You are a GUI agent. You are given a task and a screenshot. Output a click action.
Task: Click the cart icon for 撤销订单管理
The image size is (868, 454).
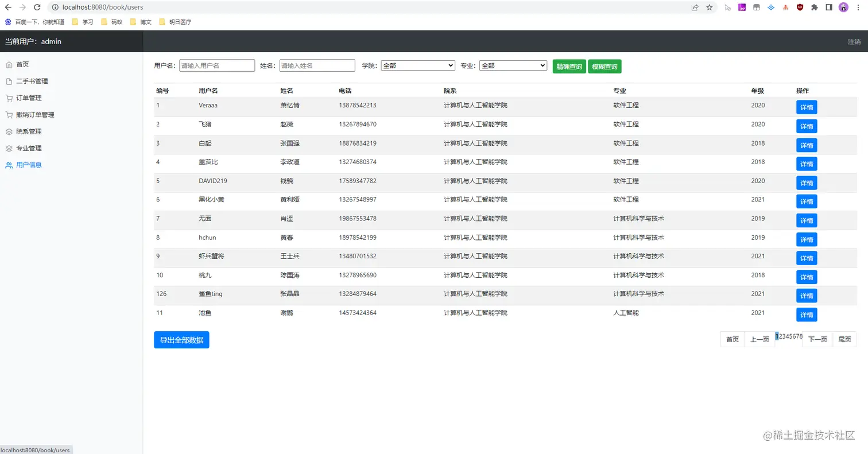pyautogui.click(x=9, y=115)
